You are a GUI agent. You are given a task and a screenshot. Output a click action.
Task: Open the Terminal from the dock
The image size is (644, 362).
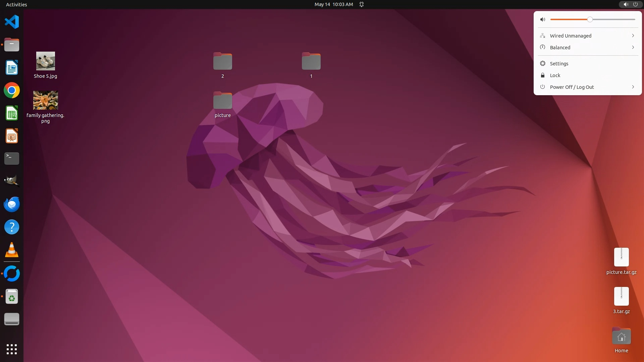pos(12,159)
